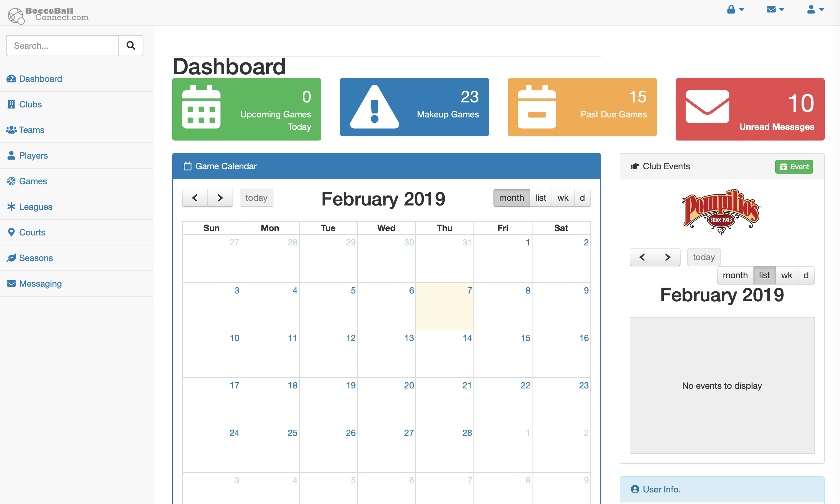
Task: Open Leagues from the sidebar
Action: tap(35, 207)
